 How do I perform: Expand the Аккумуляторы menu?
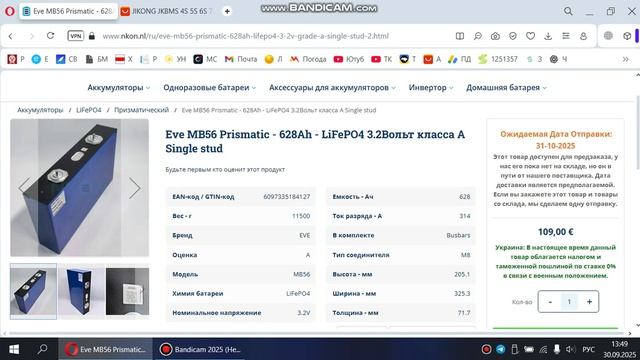pos(118,87)
